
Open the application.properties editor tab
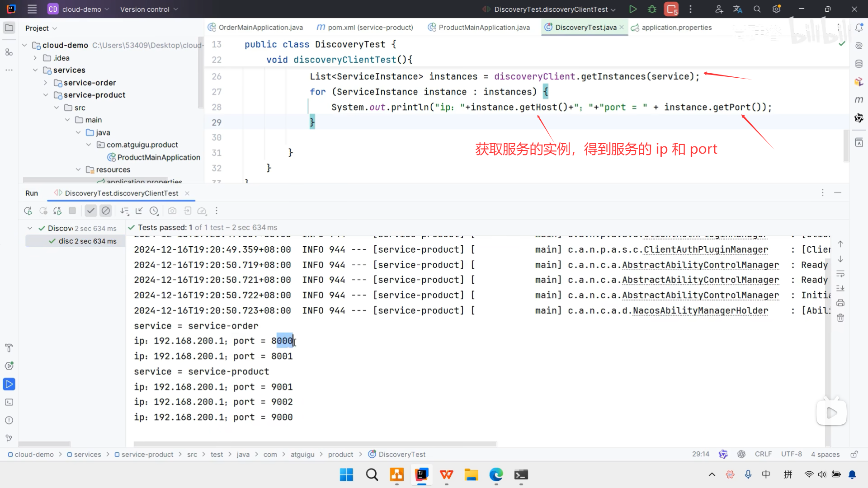click(x=676, y=28)
